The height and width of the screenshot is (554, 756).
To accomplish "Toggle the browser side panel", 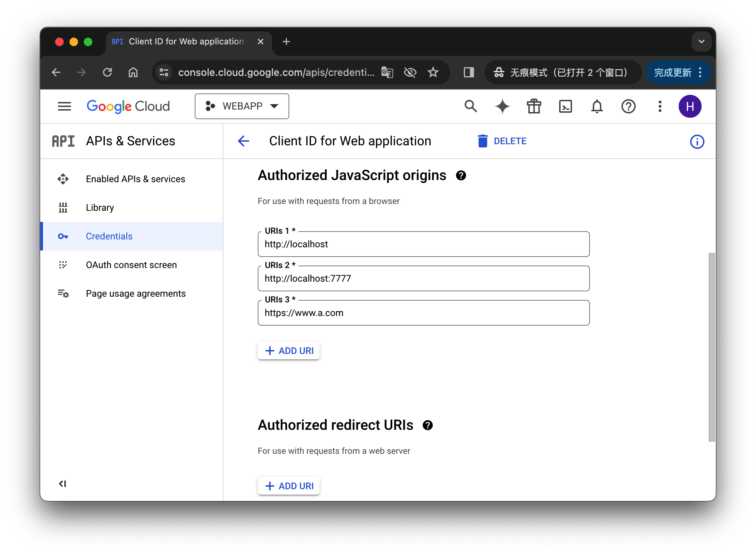I will click(x=469, y=73).
